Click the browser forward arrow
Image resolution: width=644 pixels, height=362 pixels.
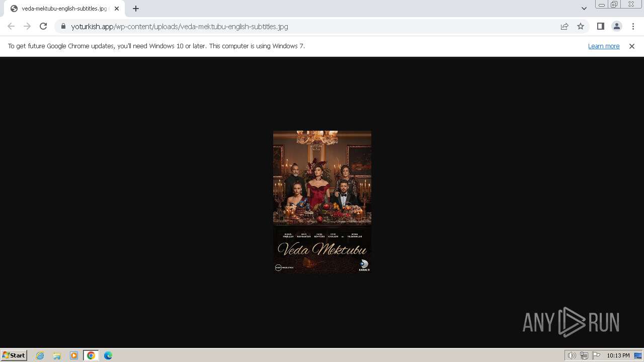pyautogui.click(x=27, y=26)
